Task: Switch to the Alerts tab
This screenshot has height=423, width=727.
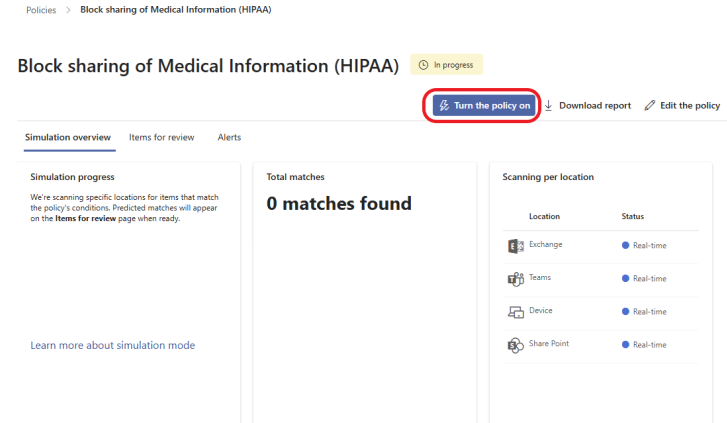Action: pos(229,137)
